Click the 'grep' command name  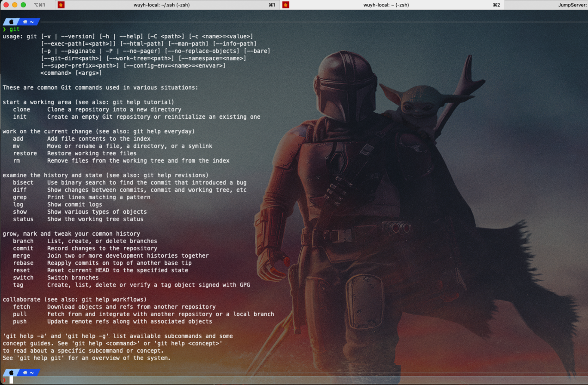(x=20, y=197)
